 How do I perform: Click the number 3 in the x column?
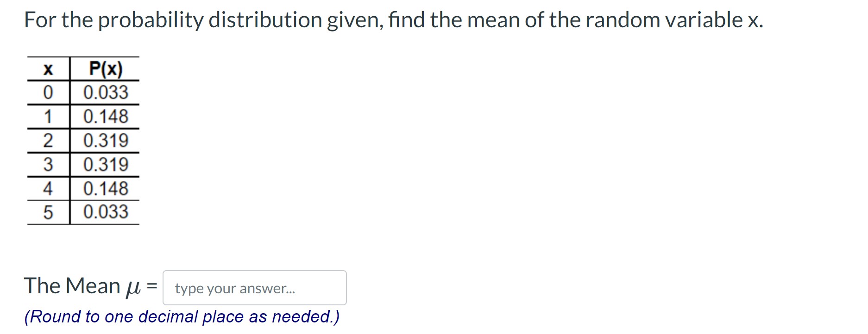[48, 164]
